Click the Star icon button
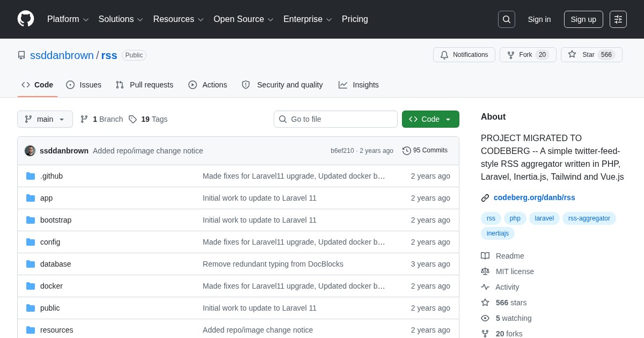Image resolution: width=644 pixels, height=338 pixels. click(x=572, y=54)
